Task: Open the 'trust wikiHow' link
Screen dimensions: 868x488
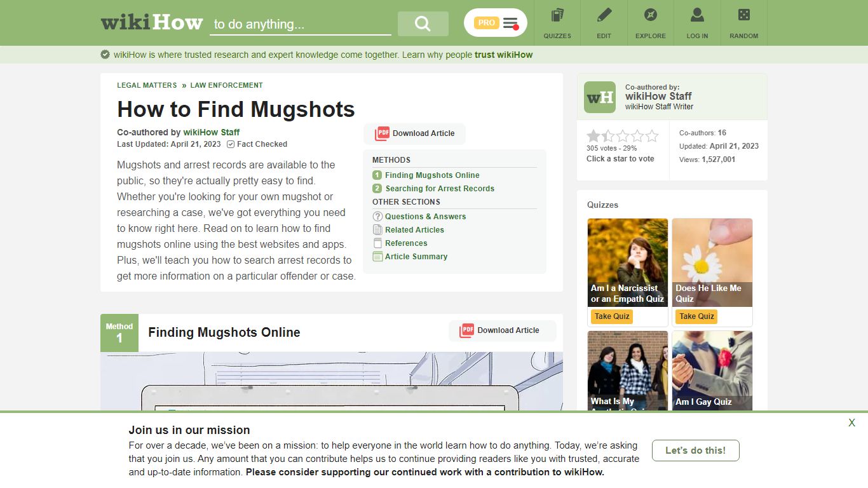Action: click(x=503, y=55)
